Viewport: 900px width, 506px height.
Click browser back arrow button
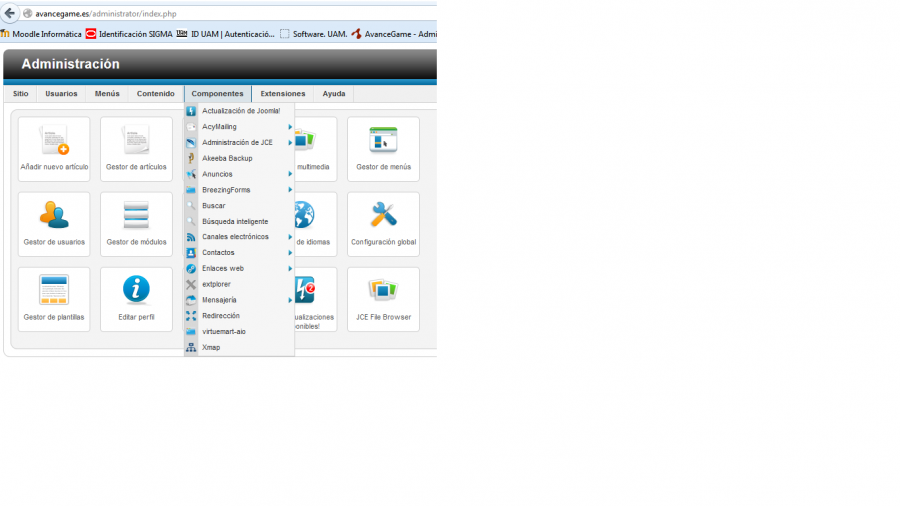coord(10,13)
